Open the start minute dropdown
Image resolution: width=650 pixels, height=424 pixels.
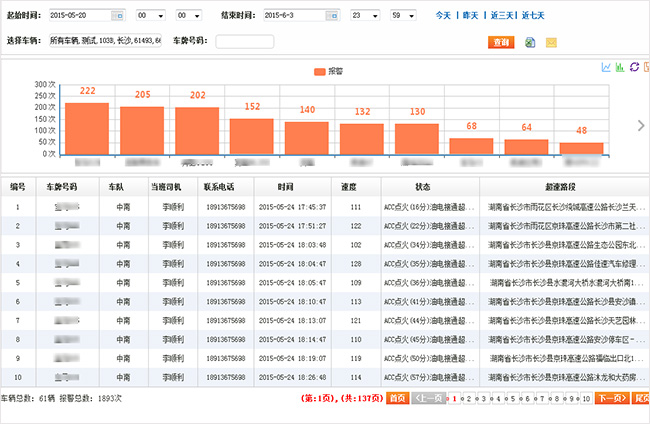189,16
